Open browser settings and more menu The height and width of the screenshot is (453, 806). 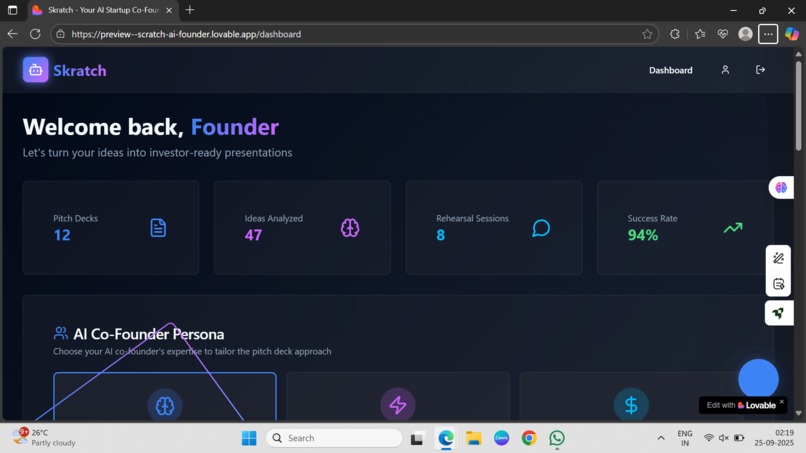click(x=768, y=34)
